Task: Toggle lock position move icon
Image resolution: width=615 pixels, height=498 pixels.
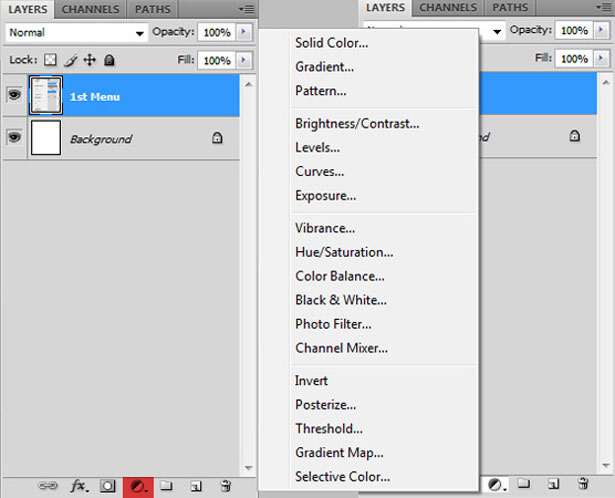Action: tap(90, 60)
